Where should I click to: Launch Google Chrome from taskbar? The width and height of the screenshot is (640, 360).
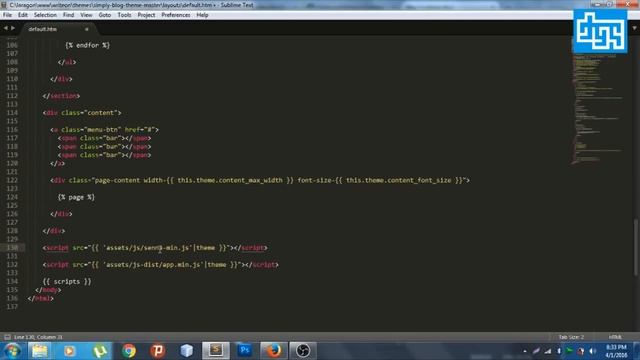[129, 351]
